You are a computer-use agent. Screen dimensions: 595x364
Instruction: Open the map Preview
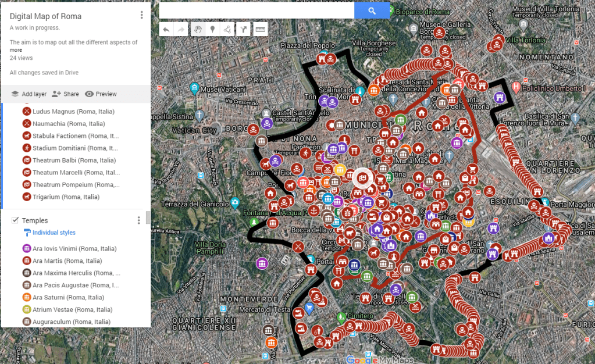coord(101,94)
